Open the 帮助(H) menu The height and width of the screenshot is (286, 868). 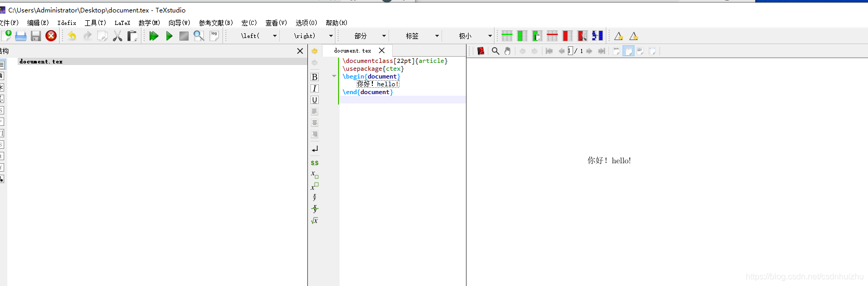point(336,23)
